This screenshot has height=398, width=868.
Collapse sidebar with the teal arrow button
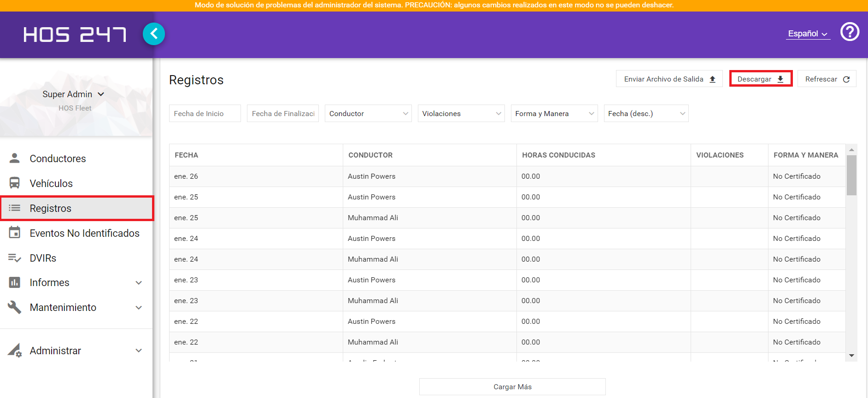154,34
